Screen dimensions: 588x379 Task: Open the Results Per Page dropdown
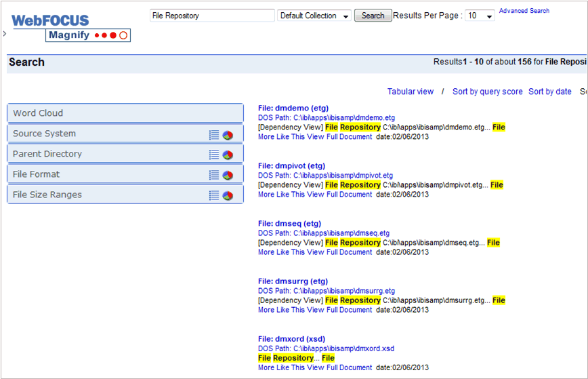click(x=480, y=16)
